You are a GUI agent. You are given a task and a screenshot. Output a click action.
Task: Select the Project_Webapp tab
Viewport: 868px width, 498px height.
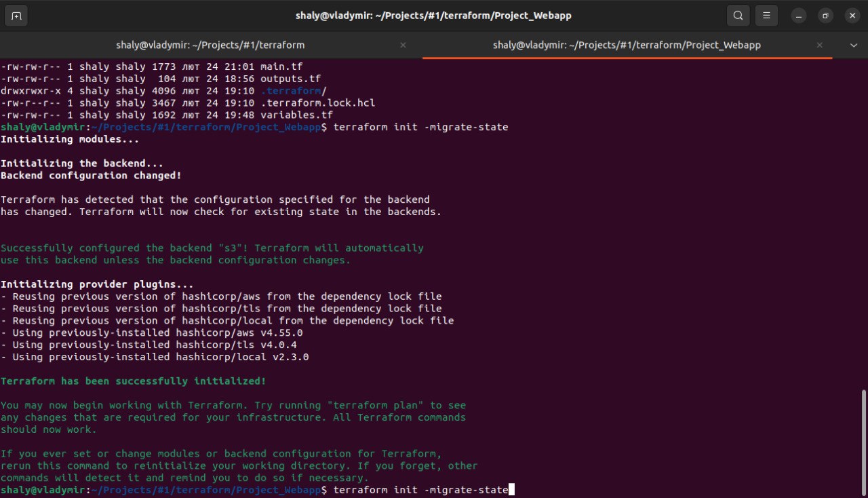tap(627, 45)
